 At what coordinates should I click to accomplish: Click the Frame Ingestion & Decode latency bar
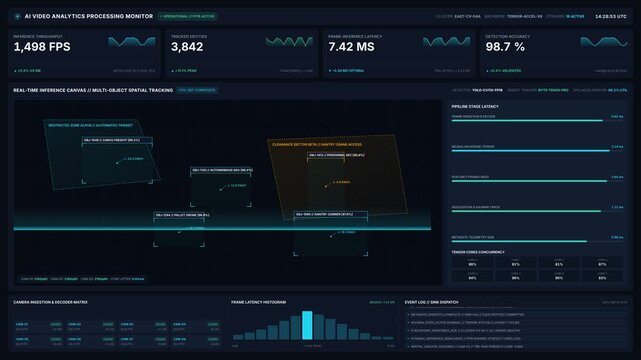point(537,121)
